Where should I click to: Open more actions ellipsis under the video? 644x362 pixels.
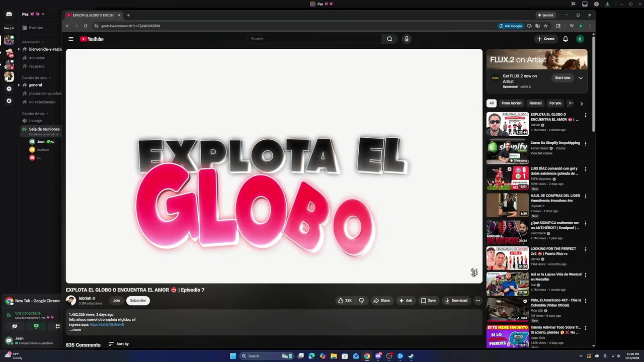click(477, 301)
